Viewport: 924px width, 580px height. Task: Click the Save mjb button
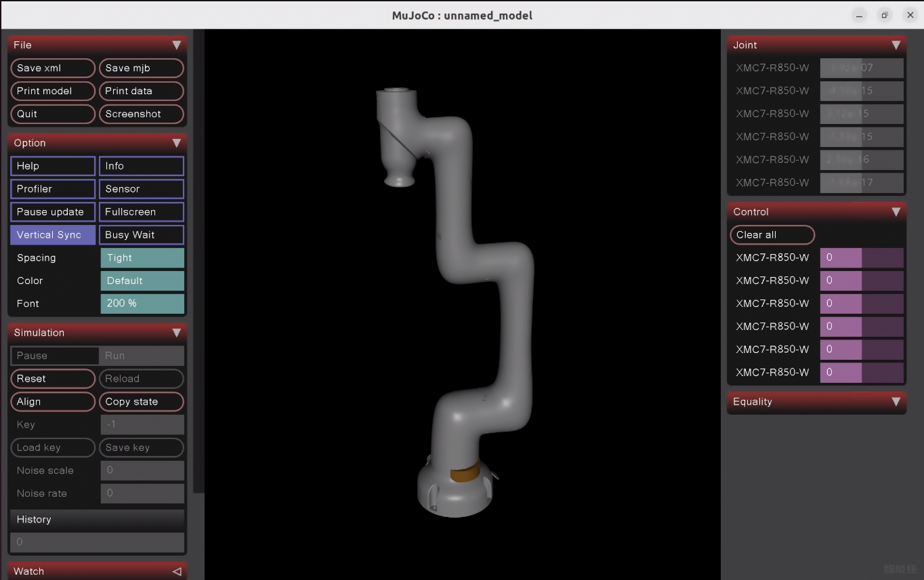click(142, 68)
